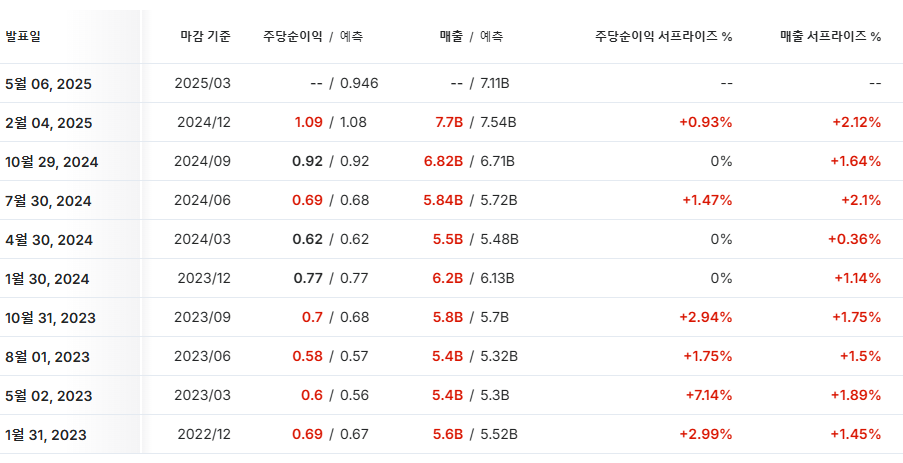Click the EPS forecast 0.946
Viewport: 903px width, 463px height.
pyautogui.click(x=359, y=84)
